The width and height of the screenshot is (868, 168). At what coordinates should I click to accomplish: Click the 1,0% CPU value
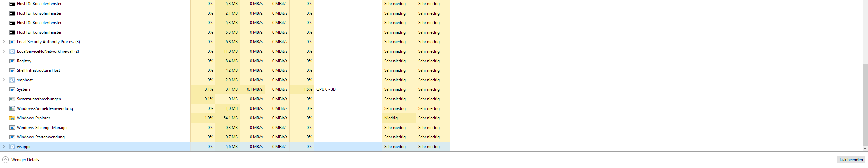click(x=209, y=118)
